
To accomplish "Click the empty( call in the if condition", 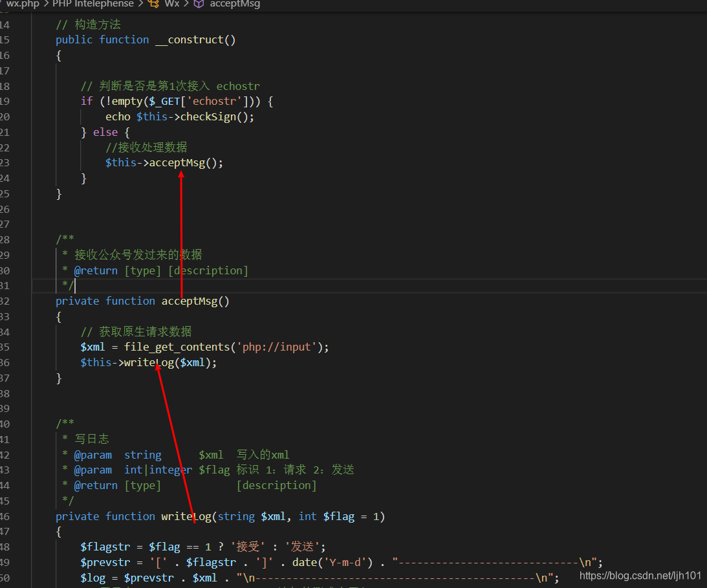I will point(129,102).
